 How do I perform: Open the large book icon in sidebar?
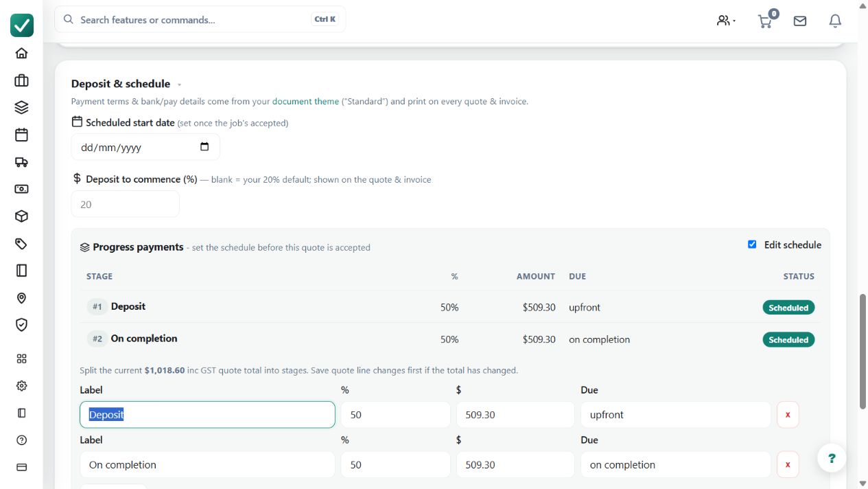pyautogui.click(x=21, y=271)
